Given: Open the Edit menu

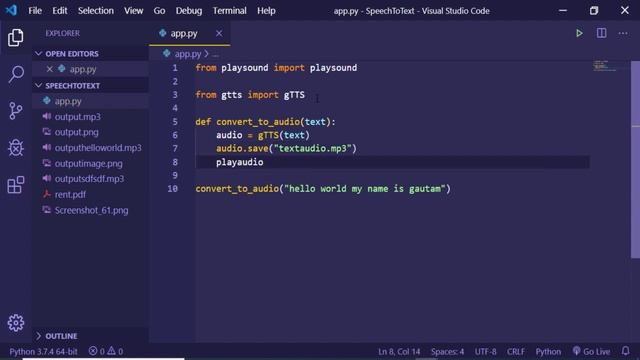Looking at the screenshot, I should tap(60, 11).
